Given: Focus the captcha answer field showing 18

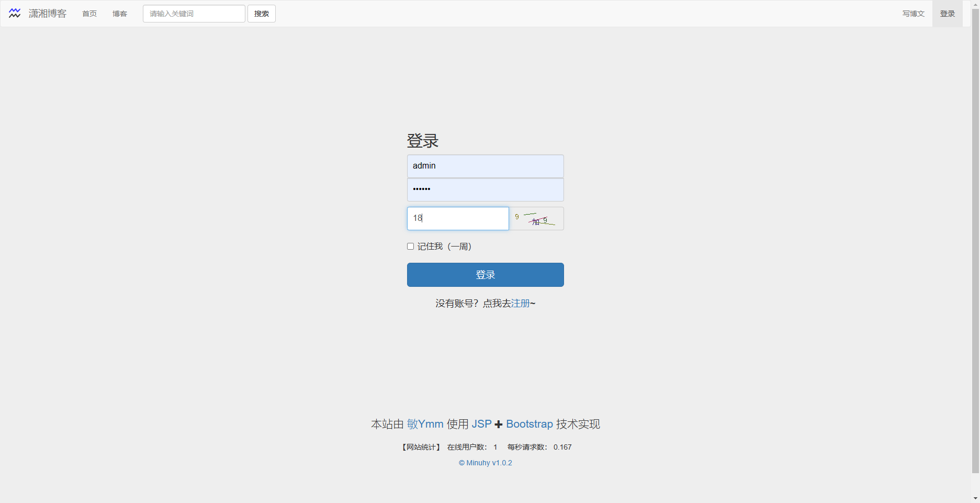Looking at the screenshot, I should pos(458,218).
